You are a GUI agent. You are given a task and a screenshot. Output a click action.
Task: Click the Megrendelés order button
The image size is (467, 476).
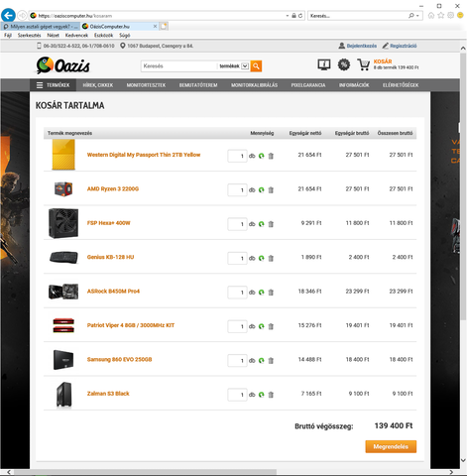pos(391,446)
